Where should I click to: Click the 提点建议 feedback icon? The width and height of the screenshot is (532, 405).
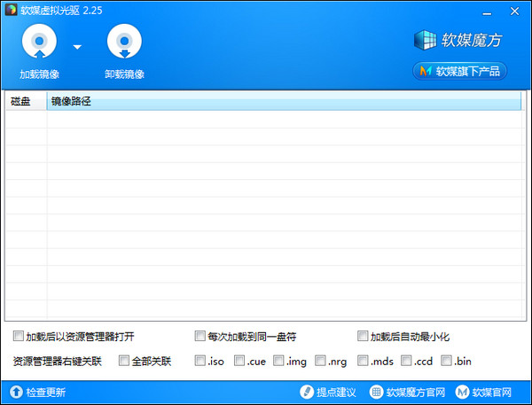click(307, 392)
